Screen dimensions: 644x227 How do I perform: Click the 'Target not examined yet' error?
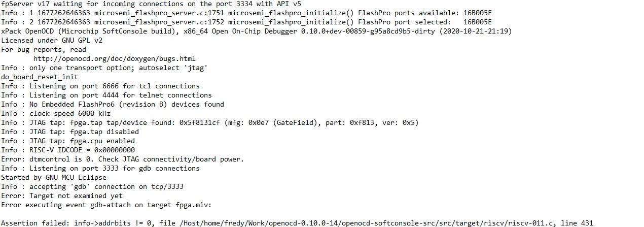tap(62, 196)
